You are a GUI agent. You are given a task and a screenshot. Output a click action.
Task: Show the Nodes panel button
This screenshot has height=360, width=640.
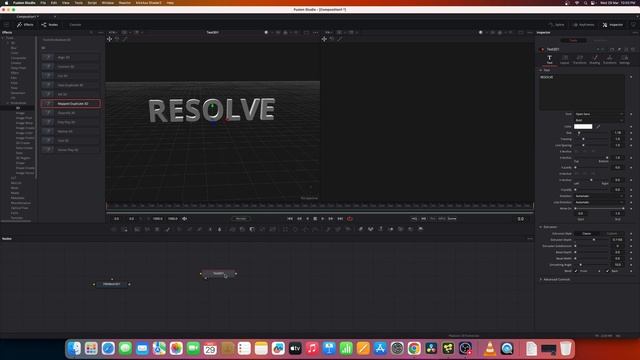(50, 25)
